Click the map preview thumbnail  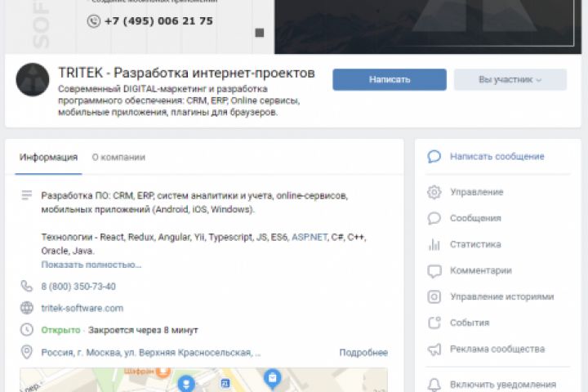click(203, 380)
